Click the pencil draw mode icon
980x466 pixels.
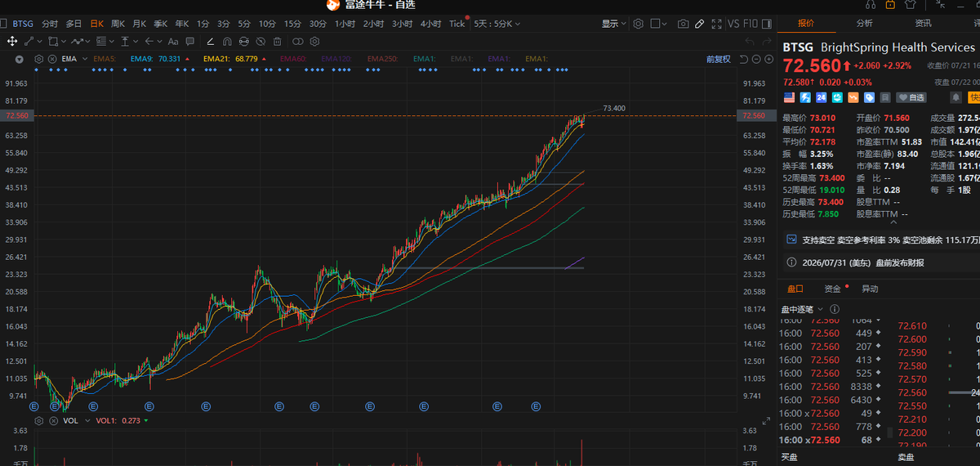coord(699,24)
